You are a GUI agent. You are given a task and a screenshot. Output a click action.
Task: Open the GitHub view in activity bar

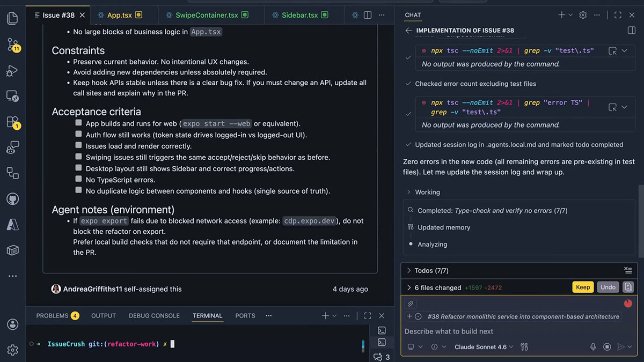click(13, 198)
